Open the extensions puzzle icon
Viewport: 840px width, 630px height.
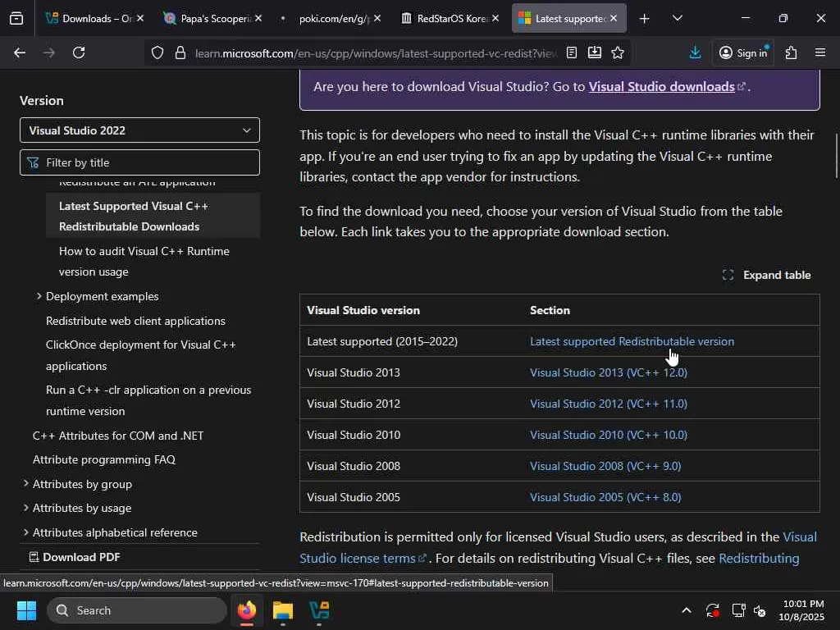792,52
